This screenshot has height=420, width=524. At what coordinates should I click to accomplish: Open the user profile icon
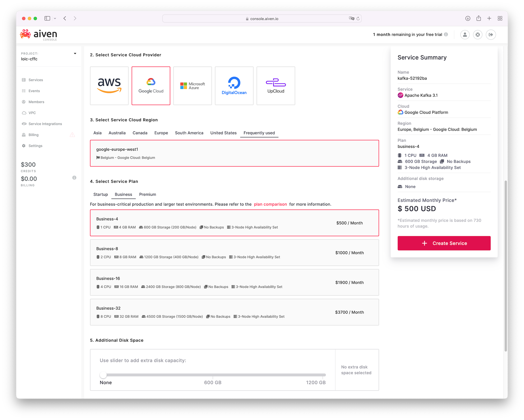pyautogui.click(x=465, y=35)
